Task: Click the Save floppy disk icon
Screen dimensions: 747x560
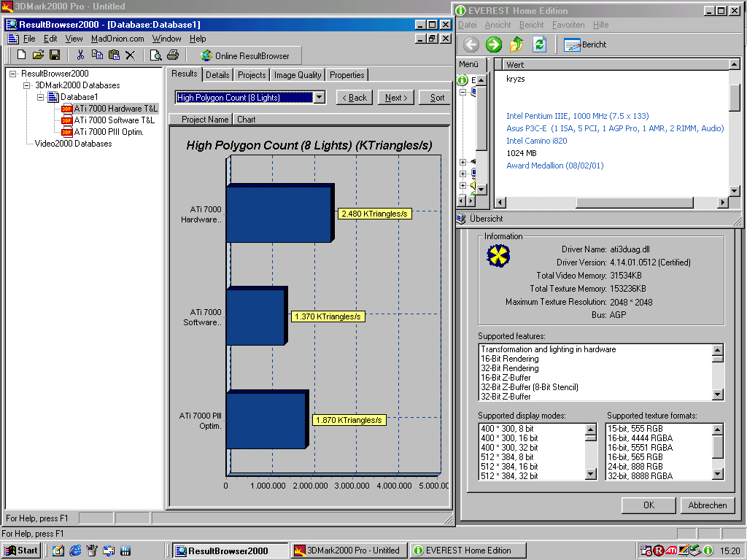Action: point(55,55)
